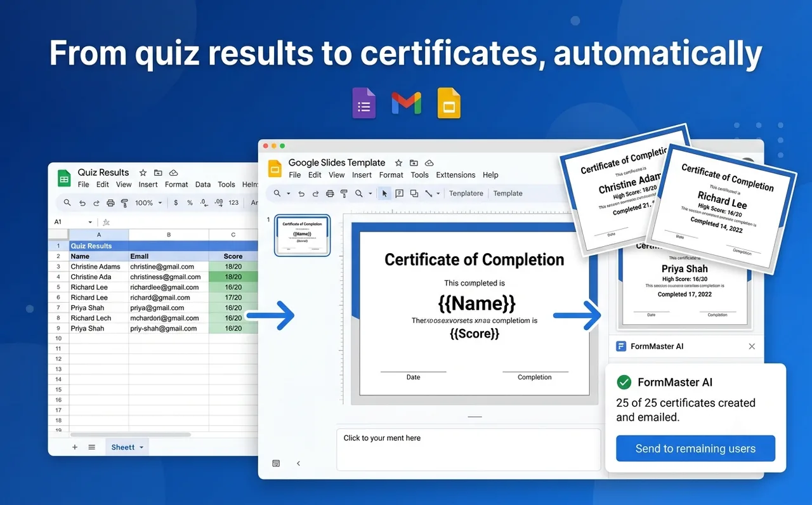Viewport: 812px width, 505px height.
Task: Click the decrease decimal places icon
Action: [204, 203]
